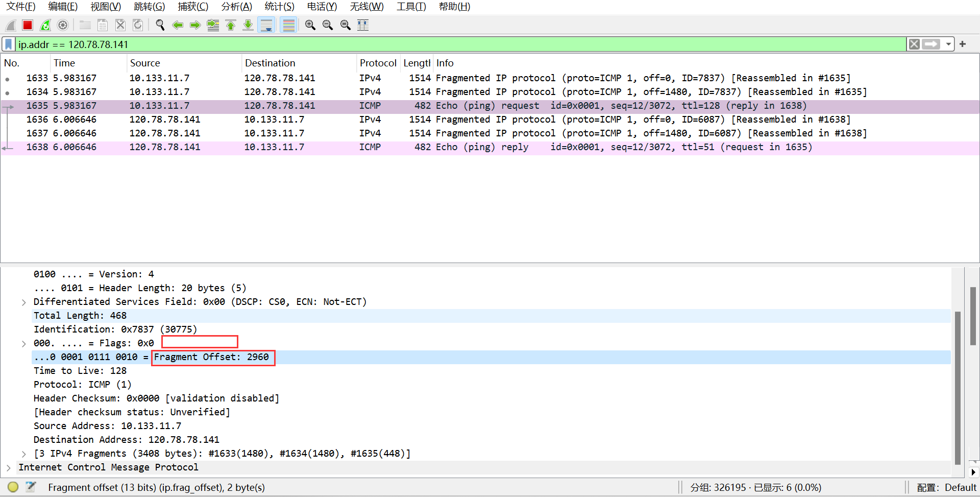This screenshot has width=980, height=497.
Task: Open recent display filters dropdown
Action: coord(948,44)
